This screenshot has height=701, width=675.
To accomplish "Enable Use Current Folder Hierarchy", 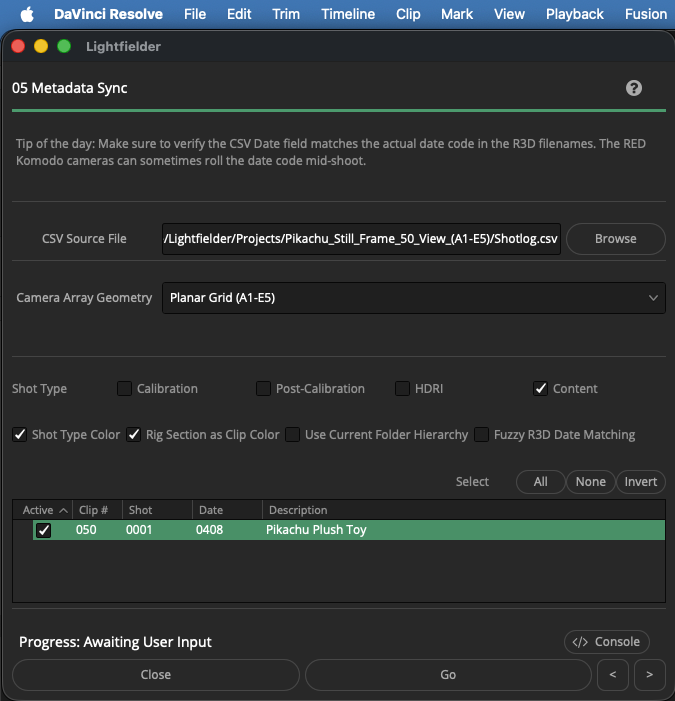I will [292, 435].
